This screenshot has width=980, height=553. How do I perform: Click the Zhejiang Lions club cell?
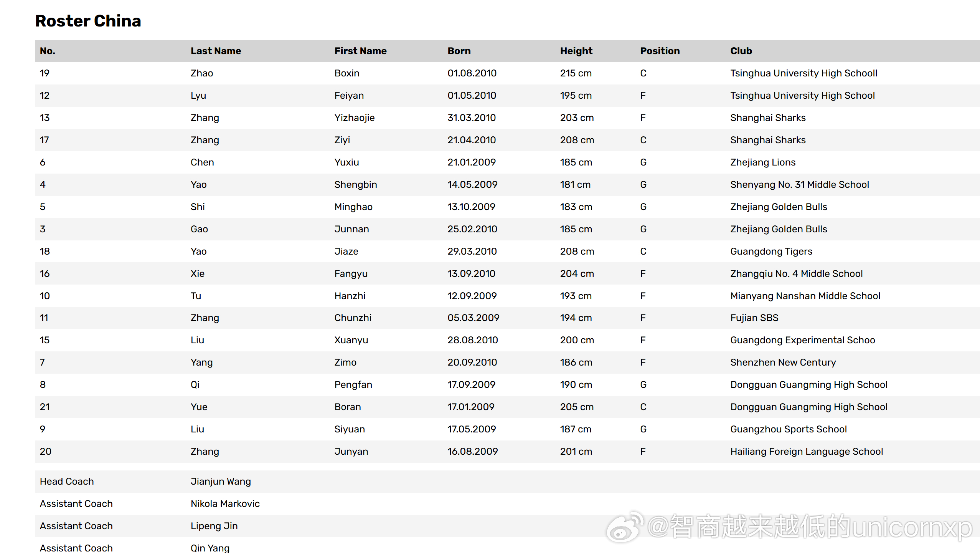pos(763,162)
